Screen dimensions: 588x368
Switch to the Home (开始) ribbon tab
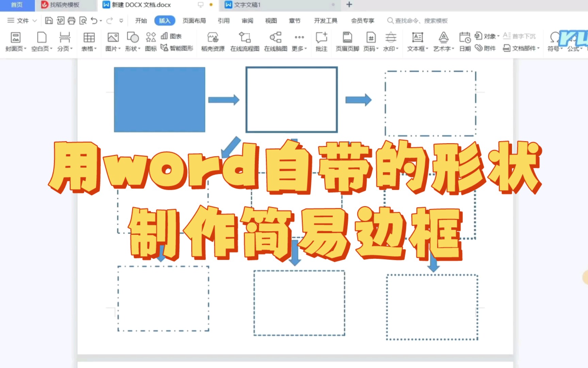click(141, 21)
